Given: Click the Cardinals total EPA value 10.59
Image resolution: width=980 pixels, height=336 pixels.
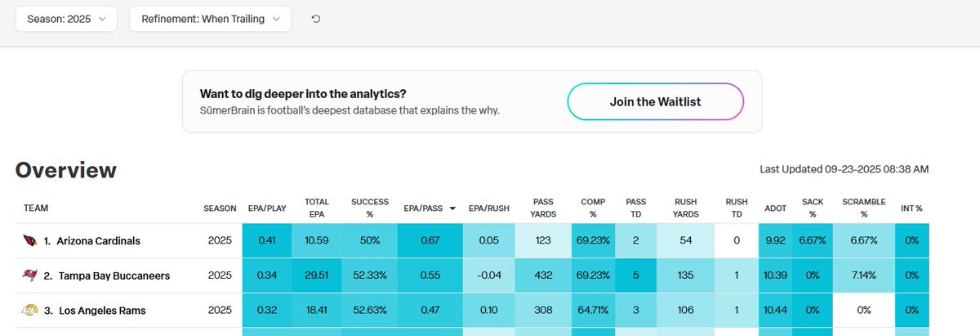Looking at the screenshot, I should click(x=317, y=241).
